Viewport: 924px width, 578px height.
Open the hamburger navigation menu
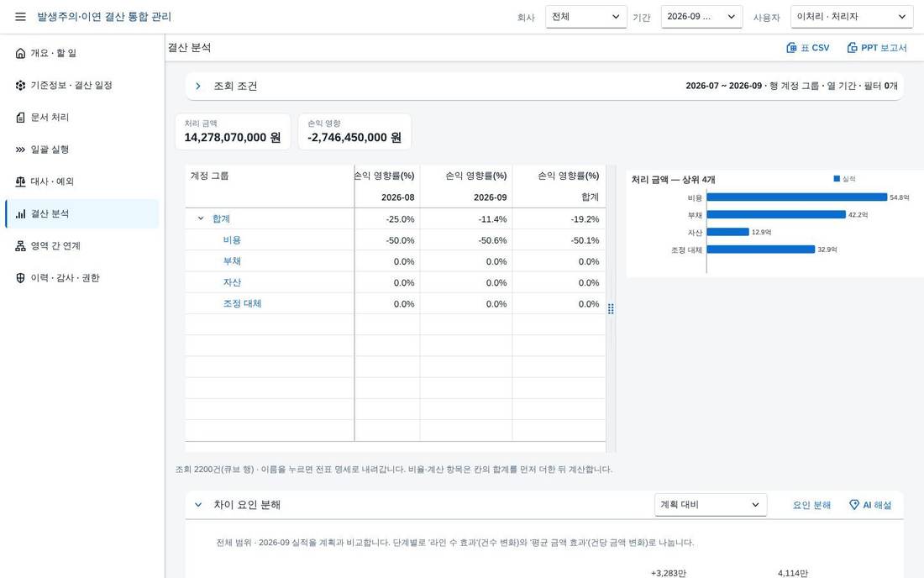20,17
